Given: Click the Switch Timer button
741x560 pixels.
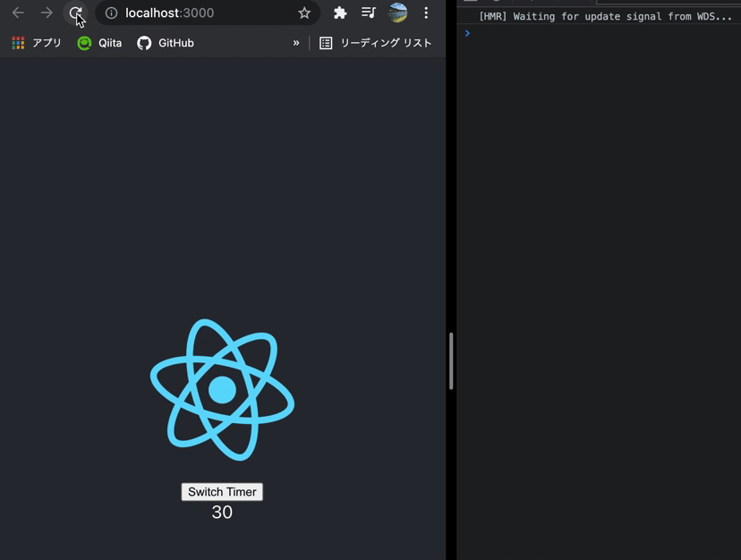Looking at the screenshot, I should (x=222, y=491).
